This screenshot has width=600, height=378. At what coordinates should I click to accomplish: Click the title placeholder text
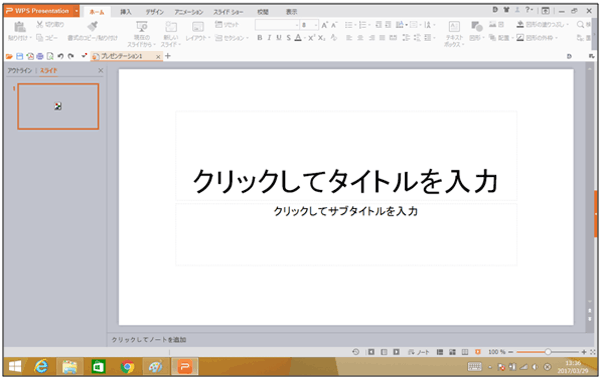click(x=346, y=181)
